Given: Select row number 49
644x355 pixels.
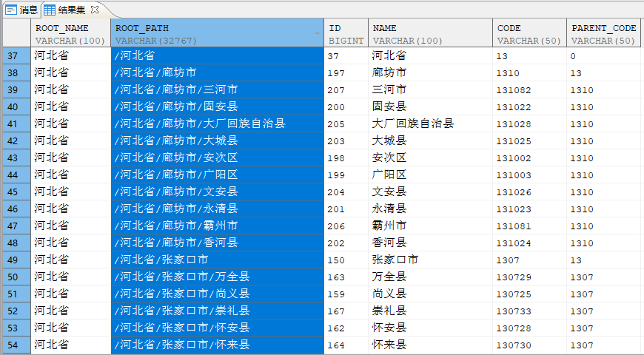Looking at the screenshot, I should tap(16, 260).
